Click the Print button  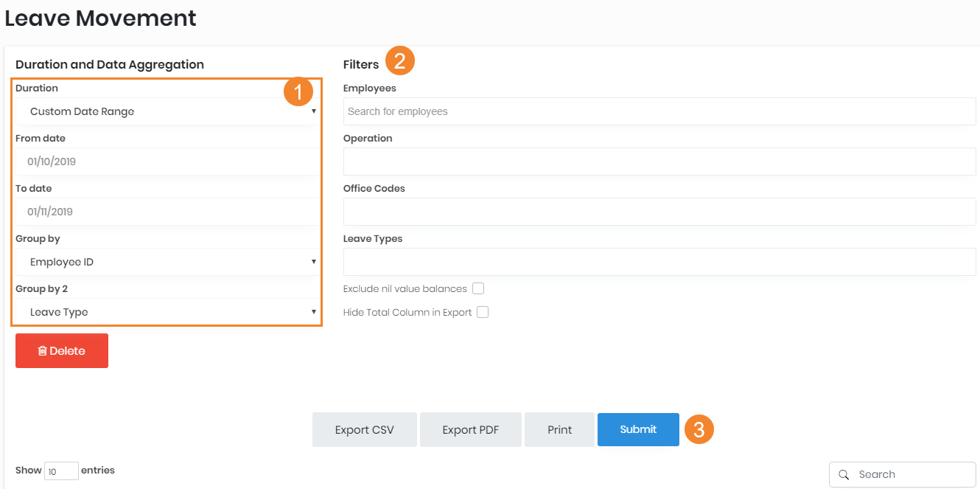point(559,430)
